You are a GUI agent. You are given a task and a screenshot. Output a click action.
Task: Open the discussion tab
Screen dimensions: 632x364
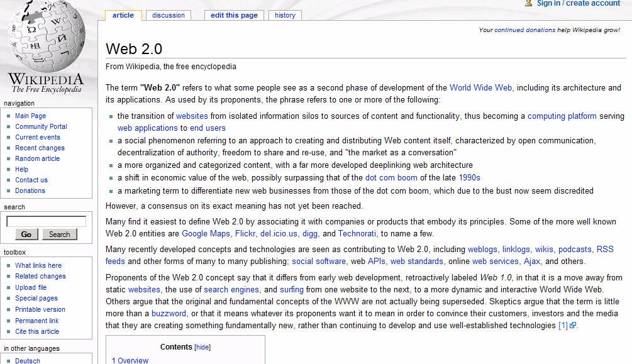(x=169, y=15)
